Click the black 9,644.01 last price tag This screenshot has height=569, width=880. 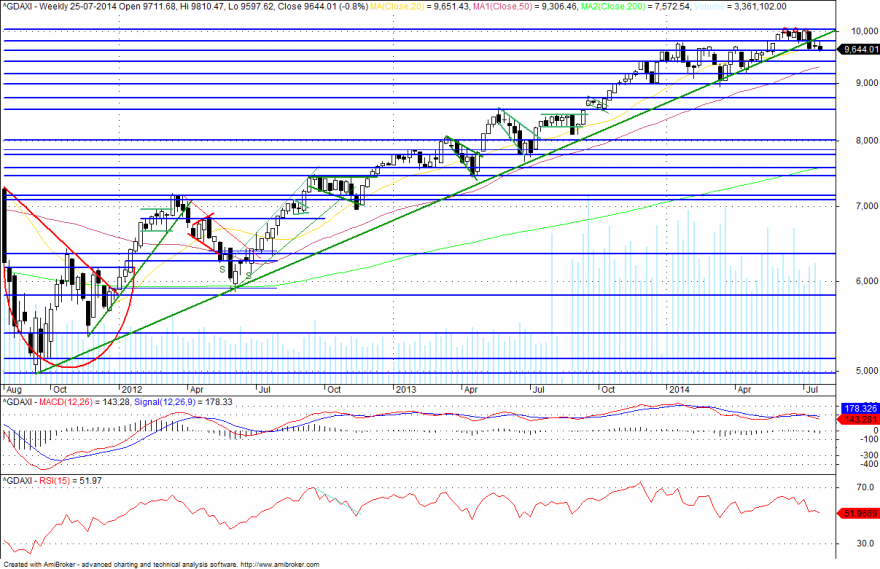pyautogui.click(x=859, y=50)
